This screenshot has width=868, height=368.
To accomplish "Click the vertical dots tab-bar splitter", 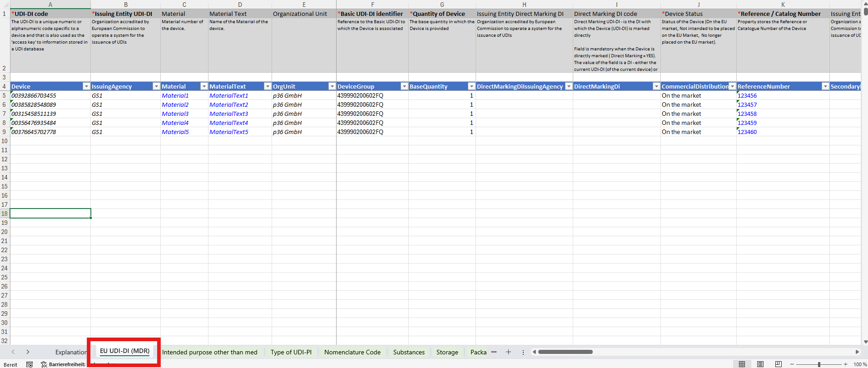I will click(x=523, y=352).
